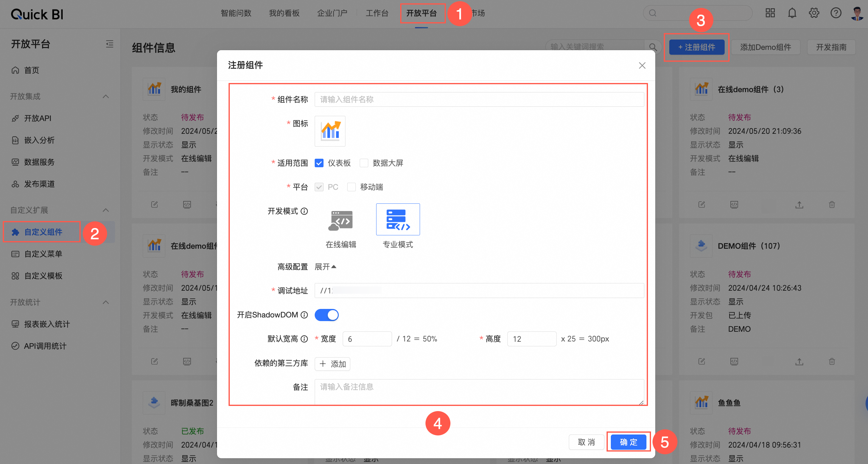Uncheck the 仪表板 checkbox
This screenshot has height=464, width=868.
click(x=319, y=163)
